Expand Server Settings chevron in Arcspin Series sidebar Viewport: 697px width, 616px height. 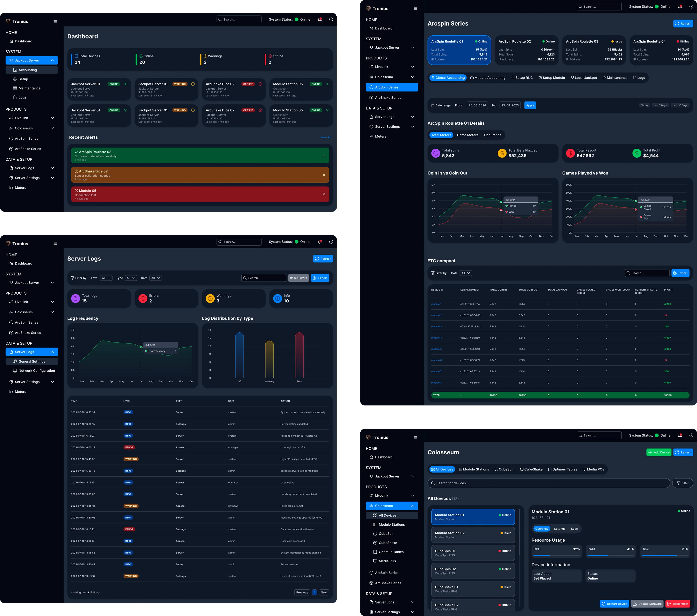click(x=412, y=126)
